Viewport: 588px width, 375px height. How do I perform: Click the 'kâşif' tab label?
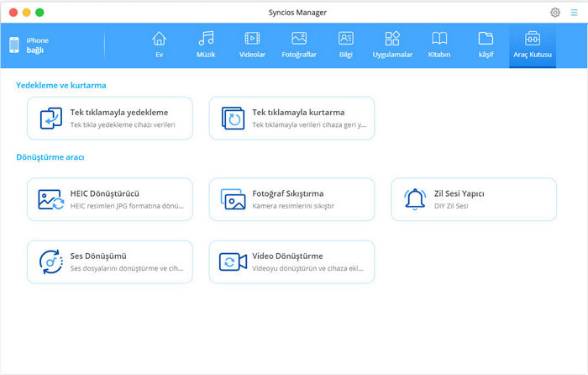(x=486, y=55)
